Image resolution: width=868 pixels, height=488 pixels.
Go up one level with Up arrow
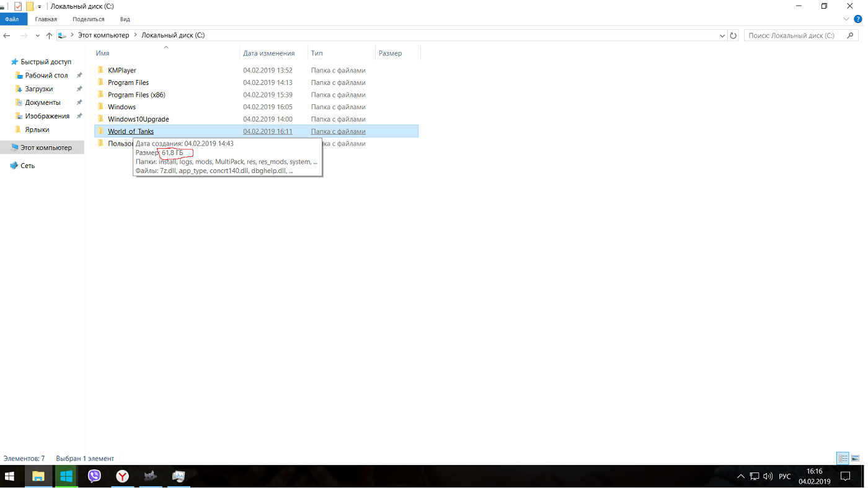(x=50, y=36)
